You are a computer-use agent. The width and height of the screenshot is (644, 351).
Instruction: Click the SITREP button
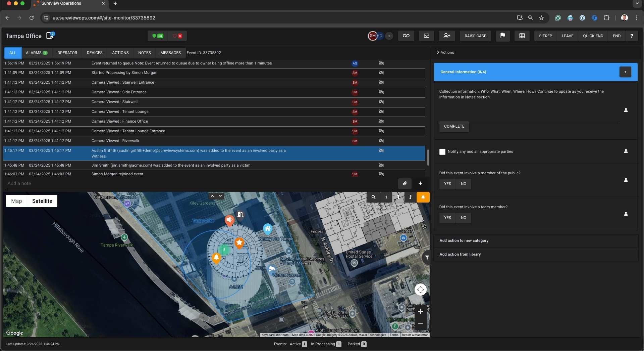[x=545, y=36]
